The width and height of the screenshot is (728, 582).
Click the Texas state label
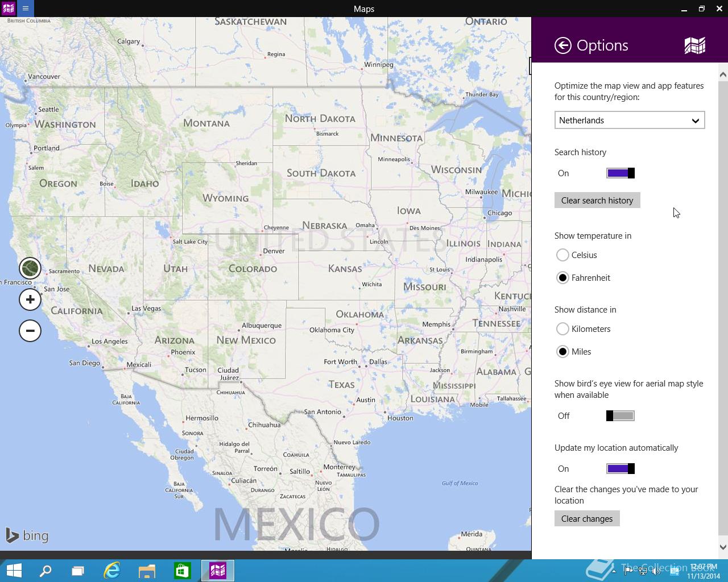[x=341, y=385]
